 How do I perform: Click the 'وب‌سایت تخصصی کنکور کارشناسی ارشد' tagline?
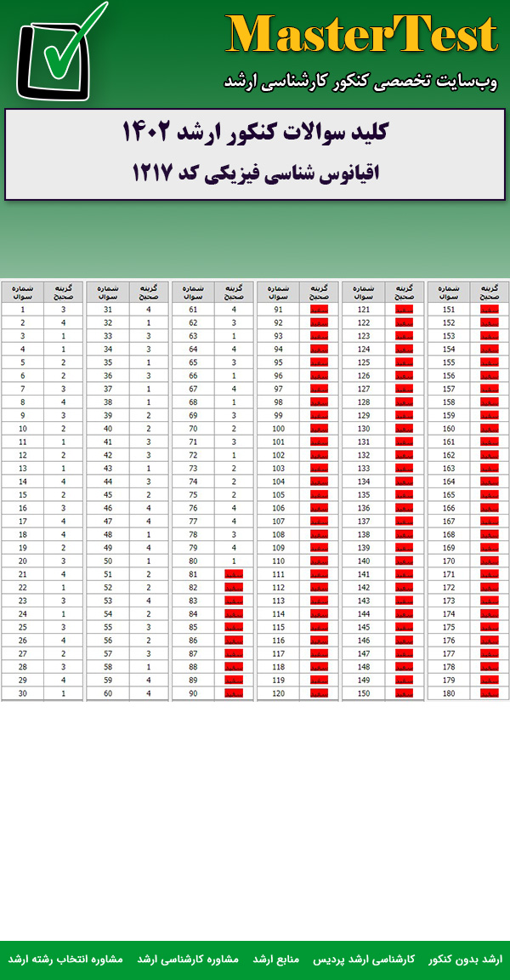click(360, 81)
